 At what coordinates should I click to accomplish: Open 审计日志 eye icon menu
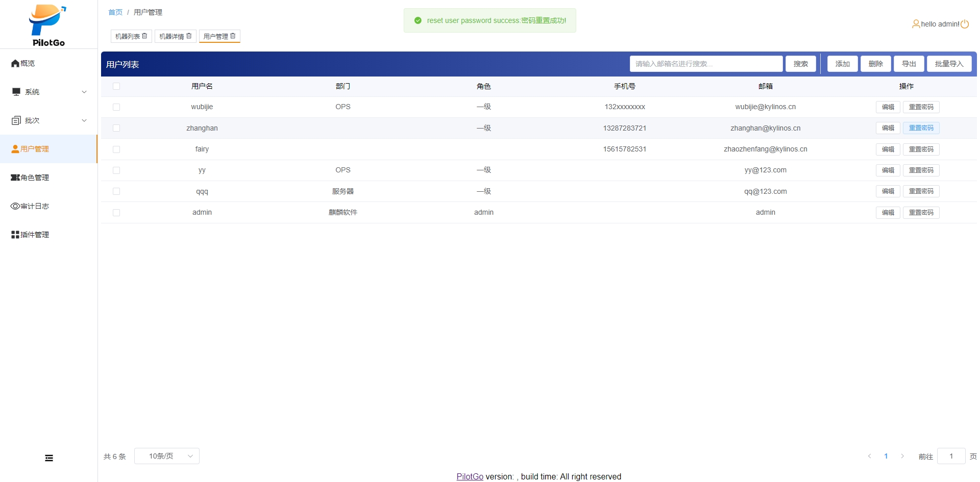click(15, 206)
